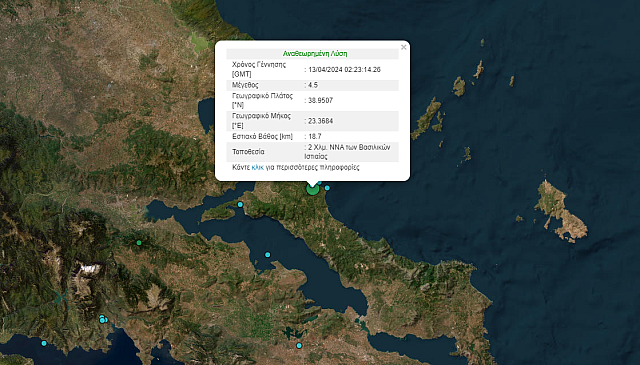Select the cyan marker below the small dark lake
This screenshot has width=640, height=365.
click(x=299, y=345)
